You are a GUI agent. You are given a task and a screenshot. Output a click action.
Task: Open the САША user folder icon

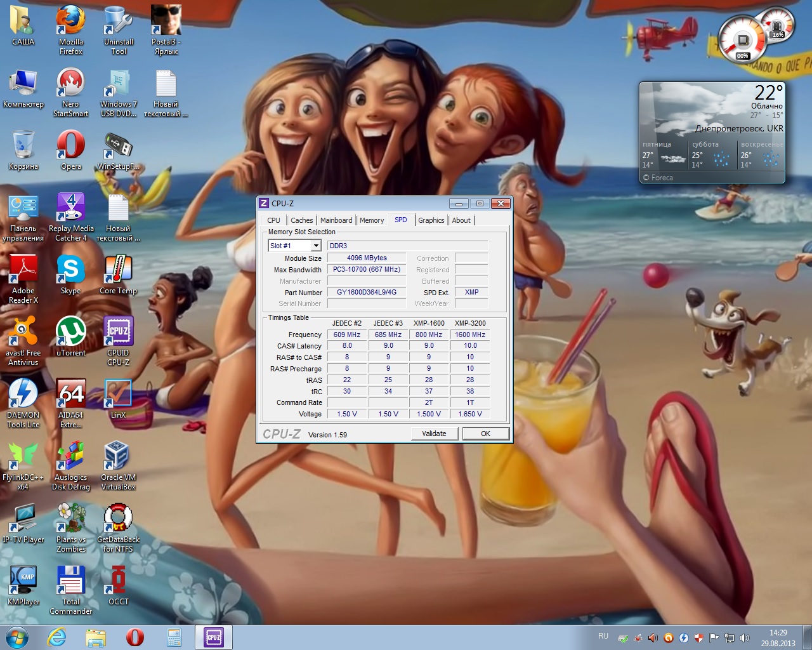point(23,25)
